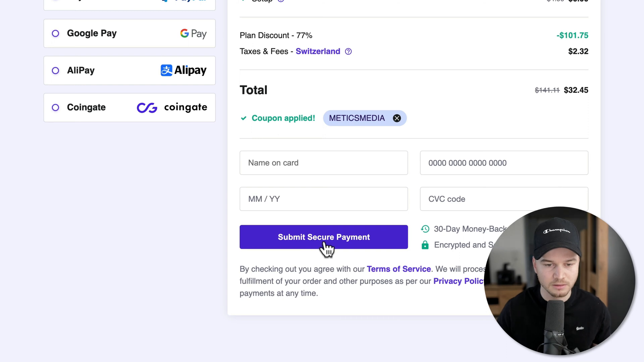Open the Switzerland taxes info tooltip

coord(349,52)
